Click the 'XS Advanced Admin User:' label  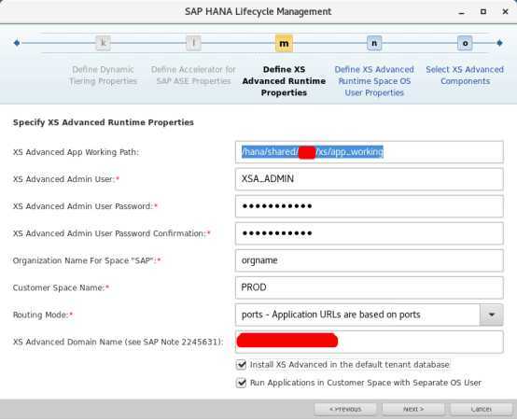[x=63, y=179]
